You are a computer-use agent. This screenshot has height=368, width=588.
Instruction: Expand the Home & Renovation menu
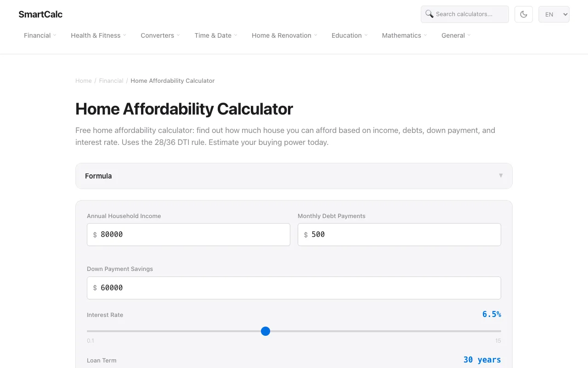(284, 35)
